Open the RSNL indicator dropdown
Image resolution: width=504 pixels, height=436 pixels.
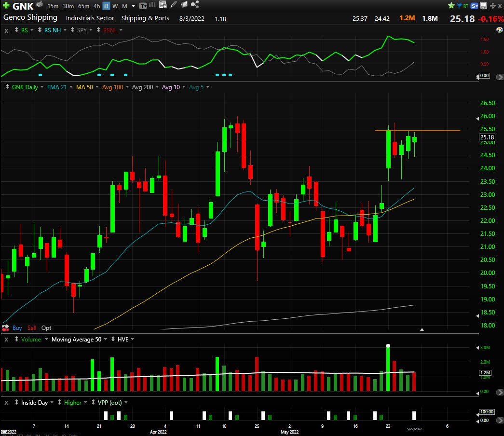pyautogui.click(x=121, y=30)
